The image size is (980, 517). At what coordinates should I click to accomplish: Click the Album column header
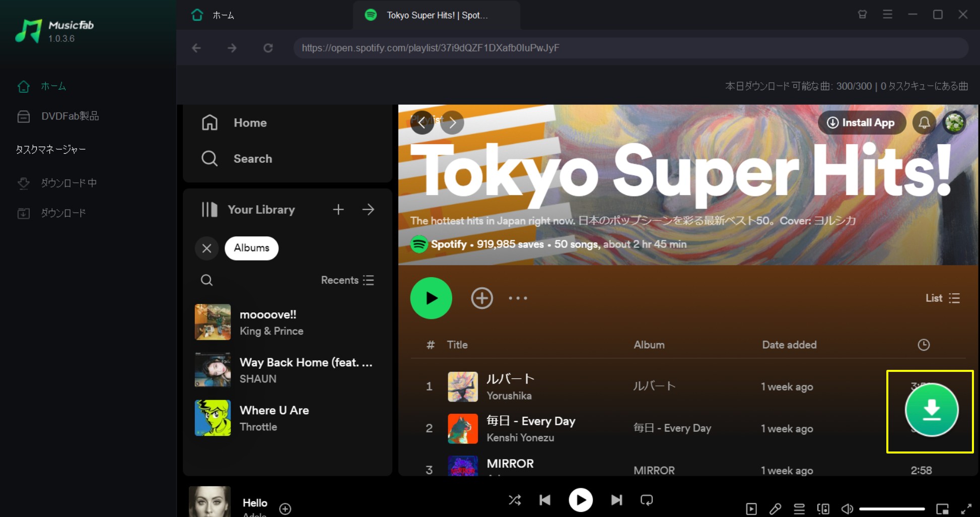(649, 345)
